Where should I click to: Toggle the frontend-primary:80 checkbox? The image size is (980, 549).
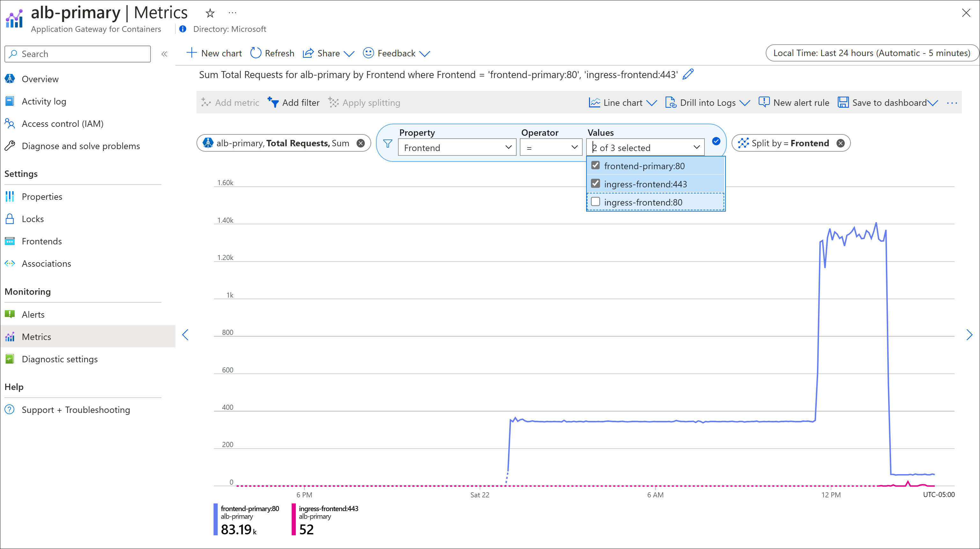596,165
